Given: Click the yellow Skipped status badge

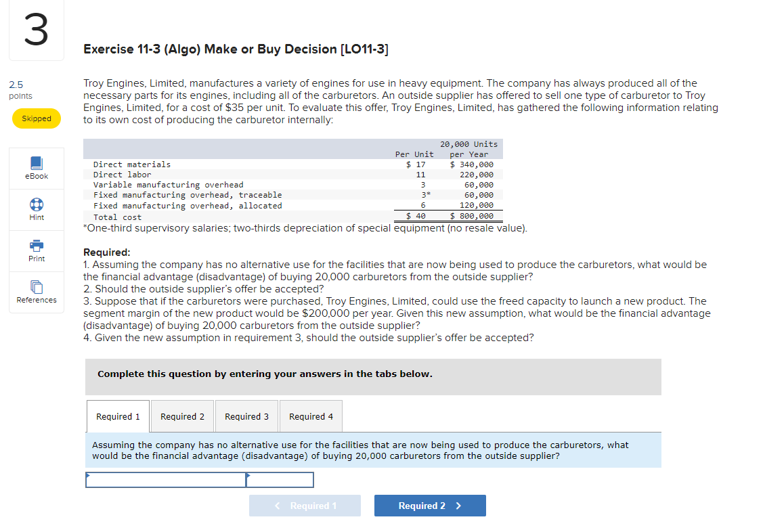Looking at the screenshot, I should pyautogui.click(x=37, y=118).
